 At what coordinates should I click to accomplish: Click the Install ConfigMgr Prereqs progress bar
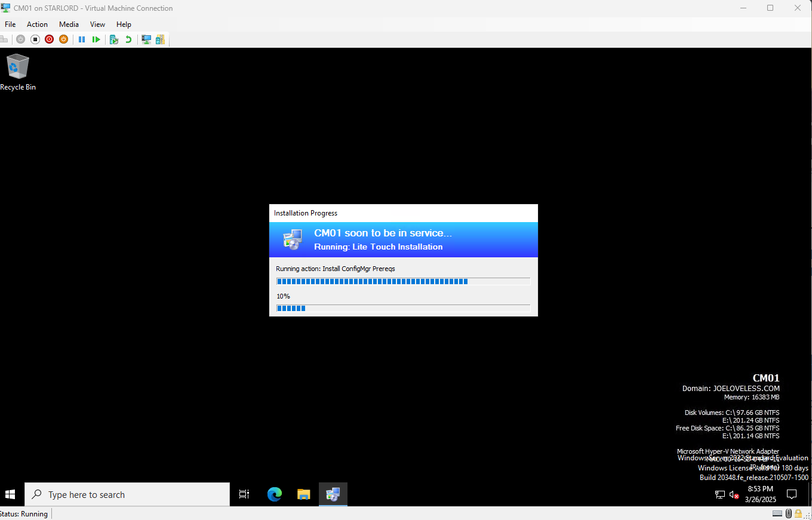point(403,281)
